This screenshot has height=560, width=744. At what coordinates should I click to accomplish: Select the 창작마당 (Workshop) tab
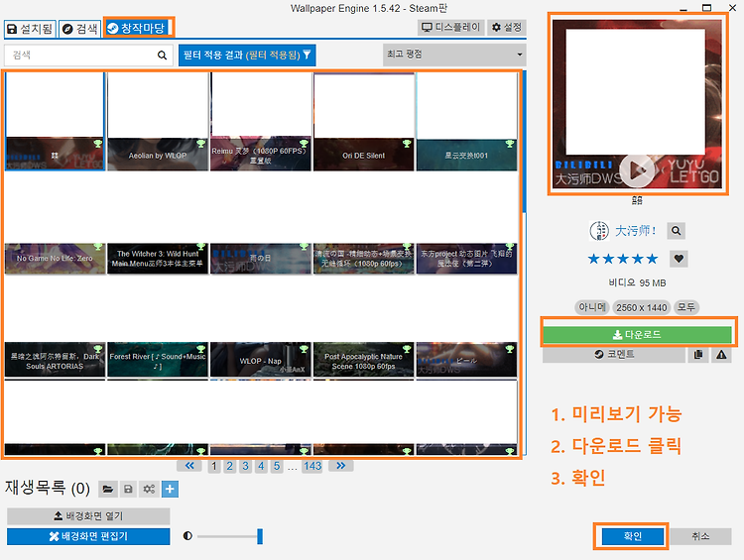136,28
